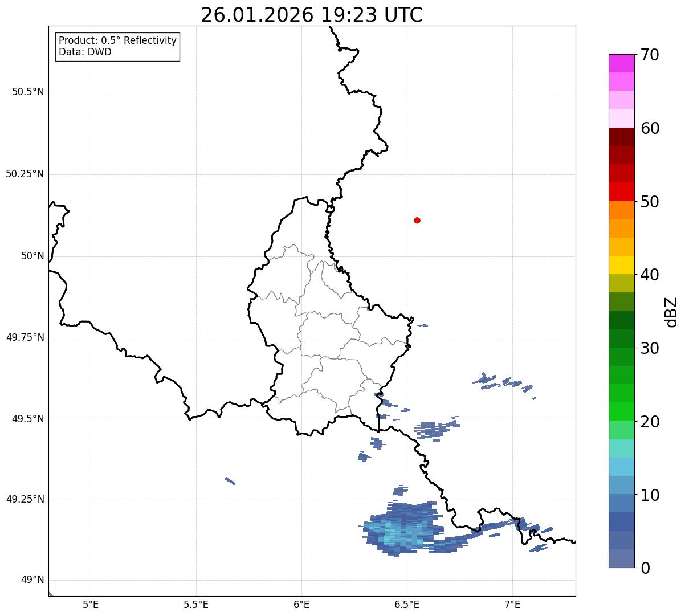Click the 5°E longitude label
The height and width of the screenshot is (616, 685).
(91, 604)
